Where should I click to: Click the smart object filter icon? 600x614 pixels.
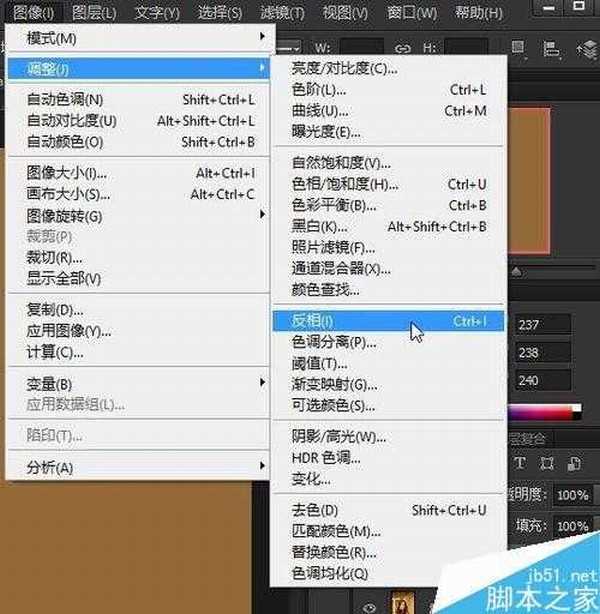click(573, 462)
